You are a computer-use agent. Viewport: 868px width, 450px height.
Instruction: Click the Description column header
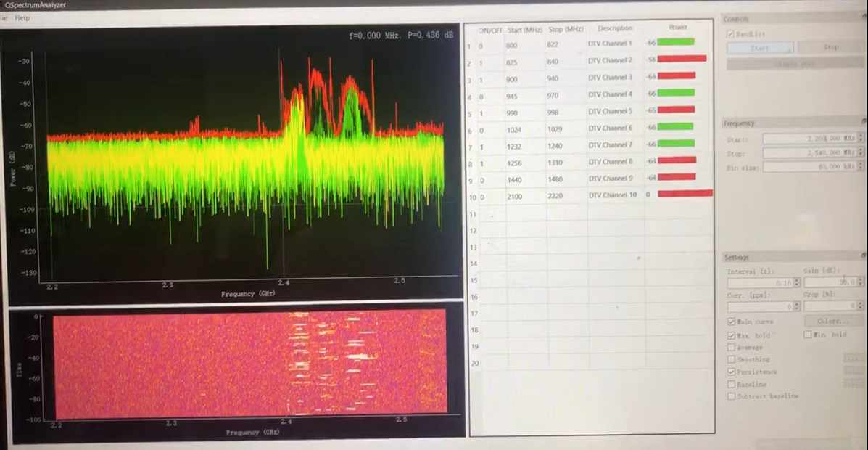[x=615, y=28]
